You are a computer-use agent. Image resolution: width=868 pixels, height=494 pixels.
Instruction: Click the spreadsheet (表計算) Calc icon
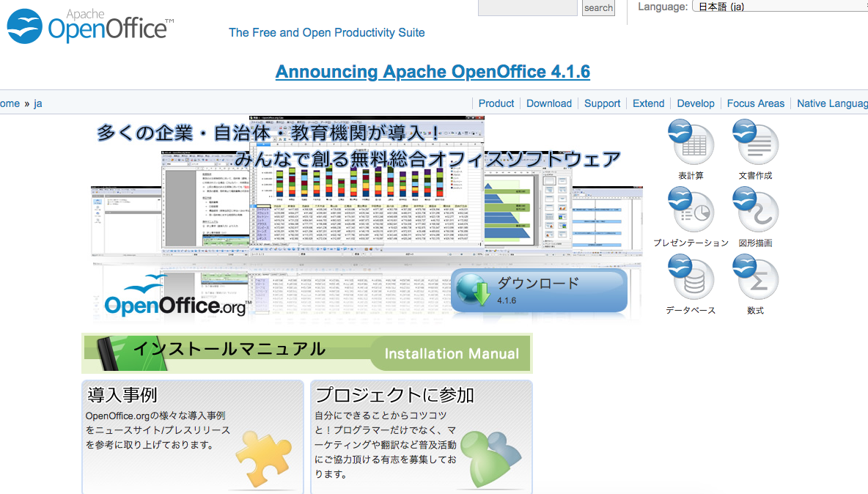[x=691, y=144]
